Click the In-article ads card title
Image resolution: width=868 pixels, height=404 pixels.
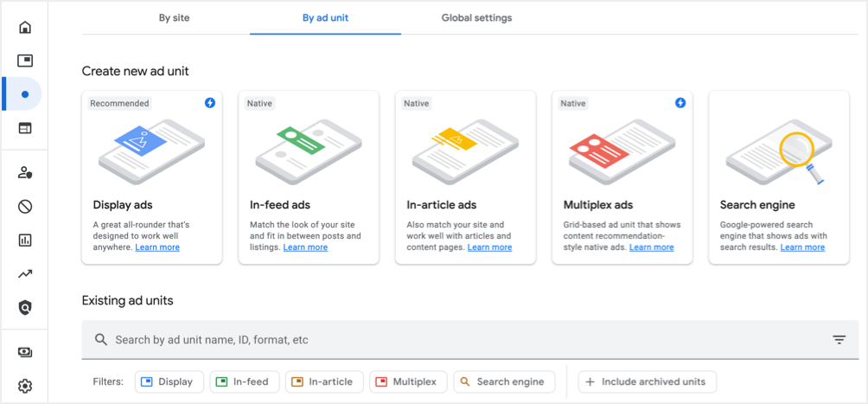[441, 205]
